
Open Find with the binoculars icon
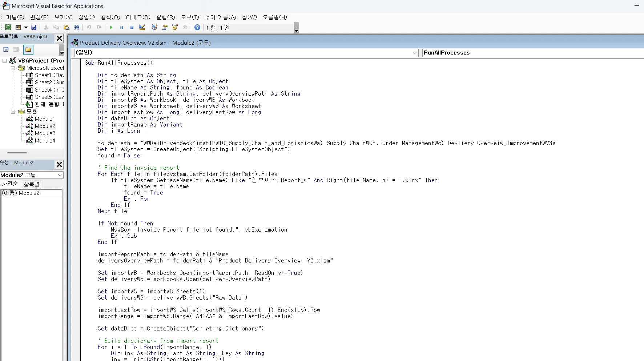coord(76,27)
